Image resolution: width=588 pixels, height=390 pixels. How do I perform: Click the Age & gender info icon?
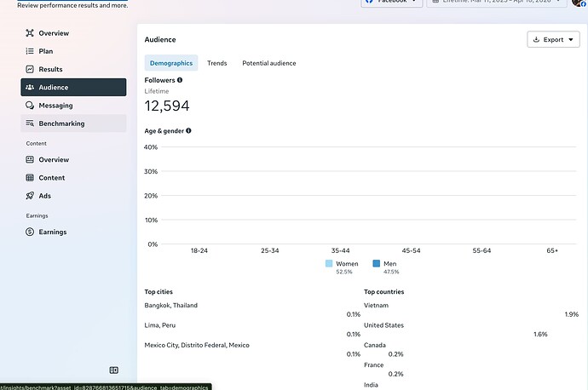pyautogui.click(x=188, y=130)
